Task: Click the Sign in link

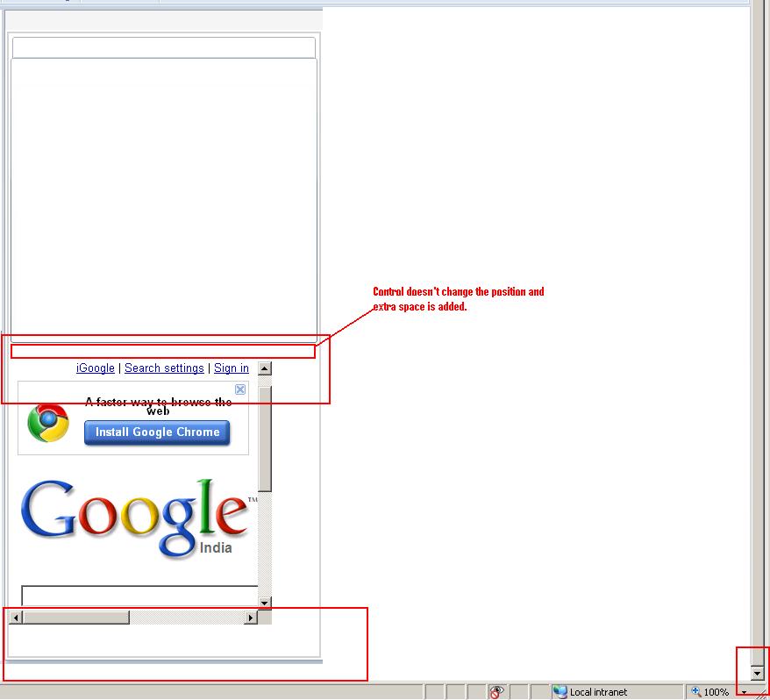Action: click(232, 368)
